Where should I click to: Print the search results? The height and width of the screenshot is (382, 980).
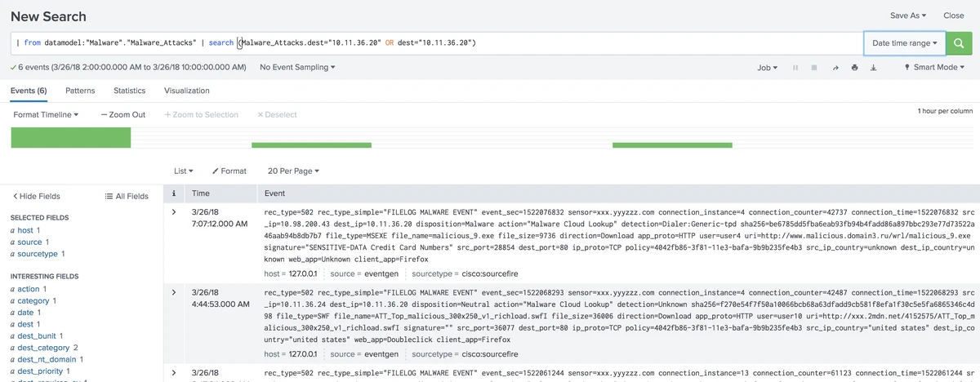pos(854,68)
